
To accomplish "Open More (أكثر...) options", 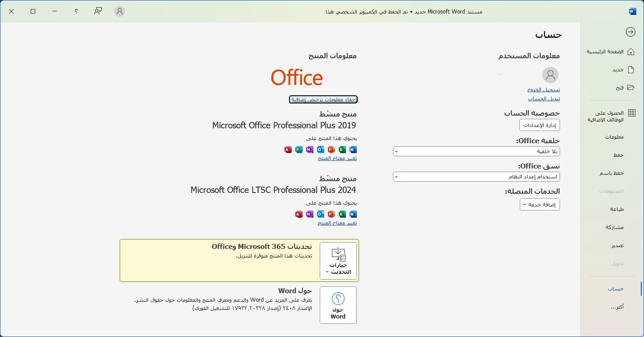I will (617, 307).
